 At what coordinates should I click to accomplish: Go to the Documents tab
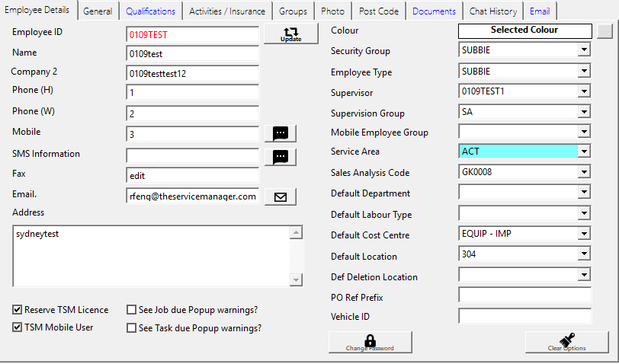point(434,11)
